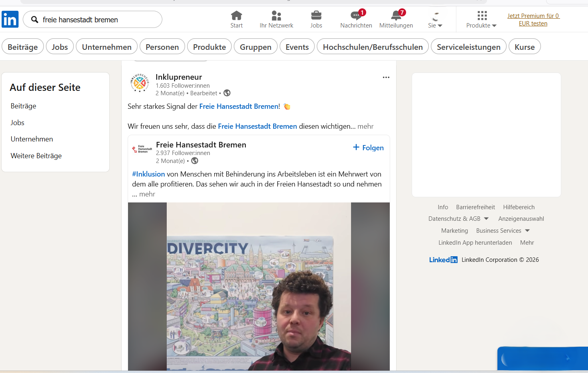Expand the Sie profile dropdown
Image resolution: width=588 pixels, height=373 pixels.
tap(435, 20)
